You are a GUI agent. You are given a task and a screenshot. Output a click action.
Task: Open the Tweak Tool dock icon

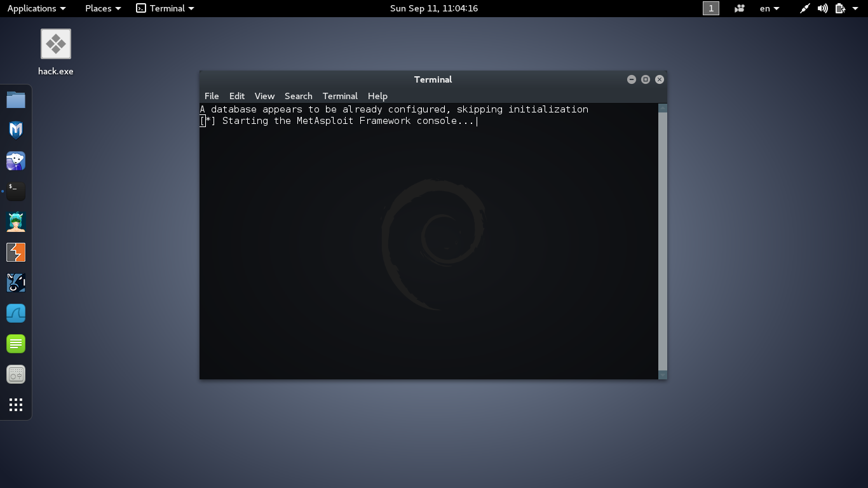[x=16, y=374]
